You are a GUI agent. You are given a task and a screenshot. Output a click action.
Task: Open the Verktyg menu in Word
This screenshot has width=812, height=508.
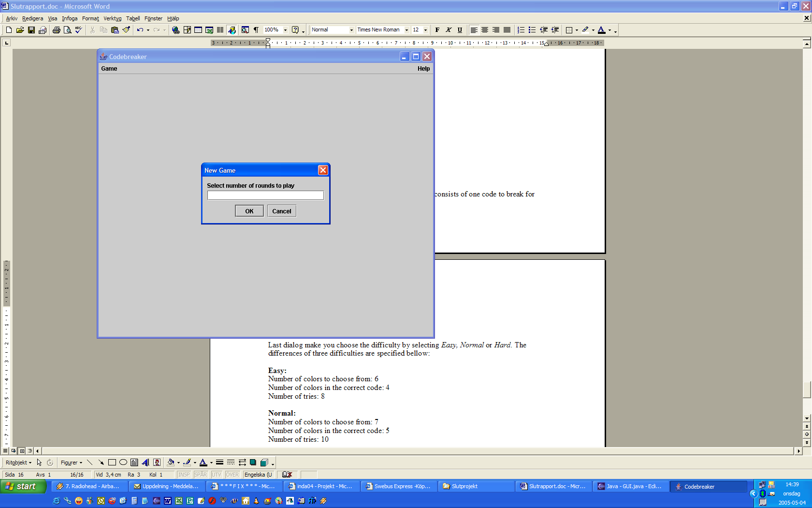click(x=112, y=18)
